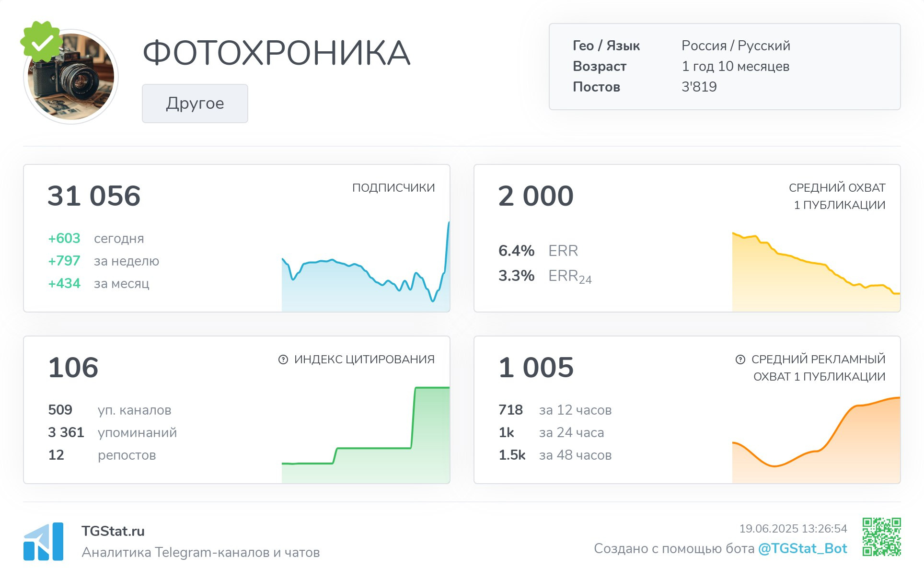924x580 pixels.
Task: Click the 1.5k за 48 часов row
Action: point(555,455)
